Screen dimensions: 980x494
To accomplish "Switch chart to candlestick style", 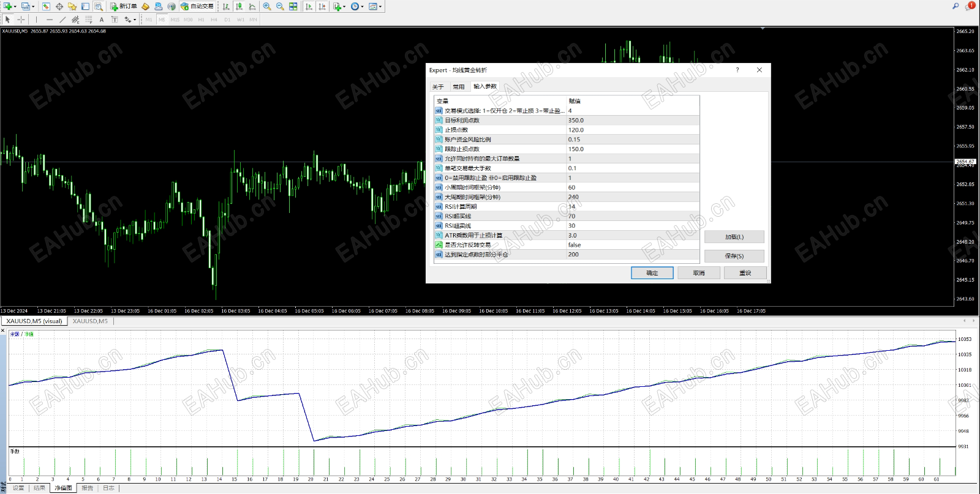I will pyautogui.click(x=239, y=6).
